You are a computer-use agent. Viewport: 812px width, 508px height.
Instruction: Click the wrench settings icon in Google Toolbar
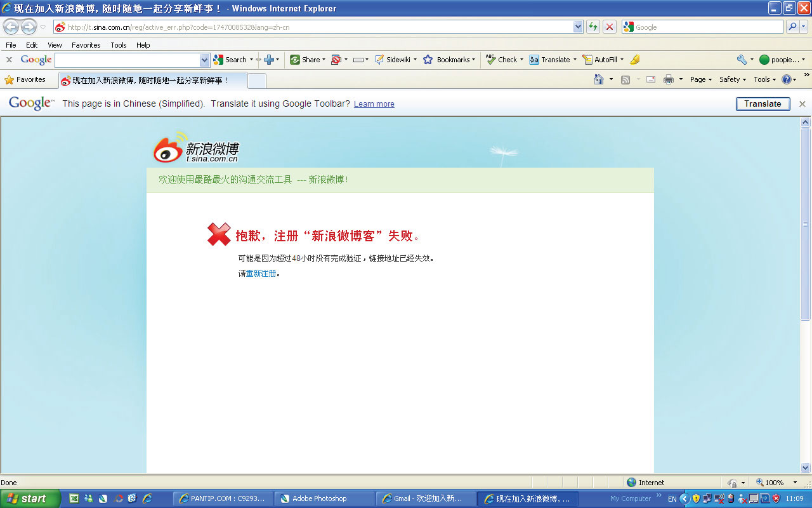pyautogui.click(x=742, y=60)
